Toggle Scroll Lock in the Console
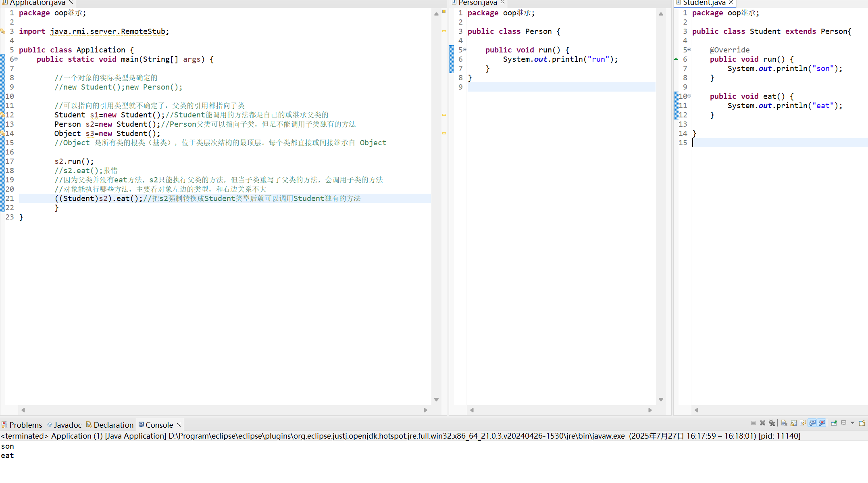The width and height of the screenshot is (868, 483). (x=793, y=423)
